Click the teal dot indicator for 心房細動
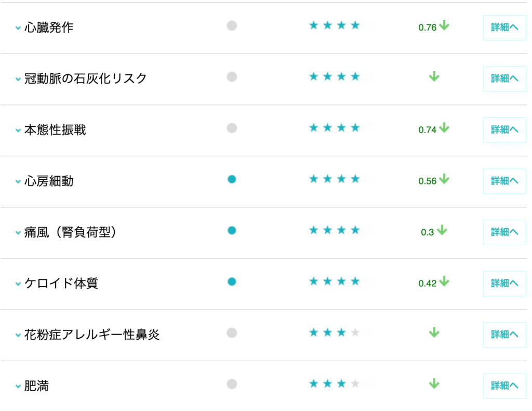The height and width of the screenshot is (411, 532). [232, 179]
